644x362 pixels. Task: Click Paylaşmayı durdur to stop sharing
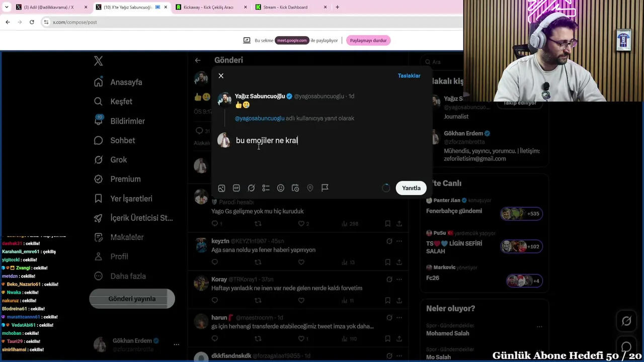pyautogui.click(x=368, y=40)
